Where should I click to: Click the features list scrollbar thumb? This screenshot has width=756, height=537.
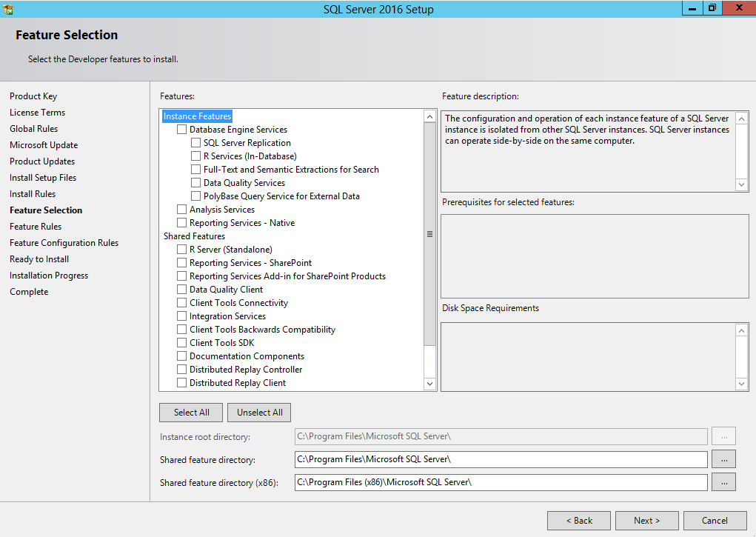pyautogui.click(x=429, y=234)
